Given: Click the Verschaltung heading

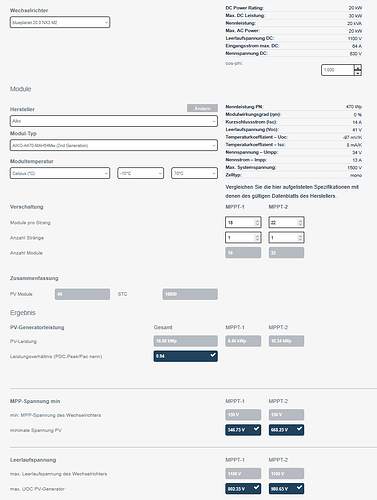Looking at the screenshot, I should pyautogui.click(x=27, y=207).
